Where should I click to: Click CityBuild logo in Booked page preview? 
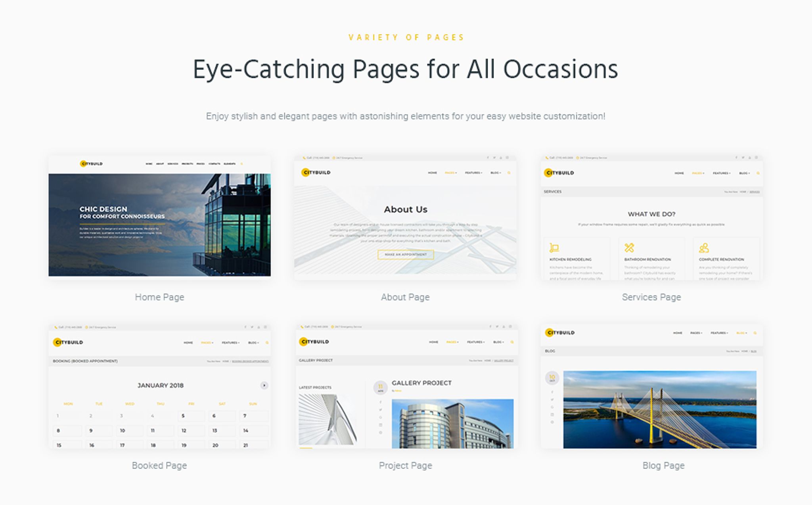coord(68,342)
